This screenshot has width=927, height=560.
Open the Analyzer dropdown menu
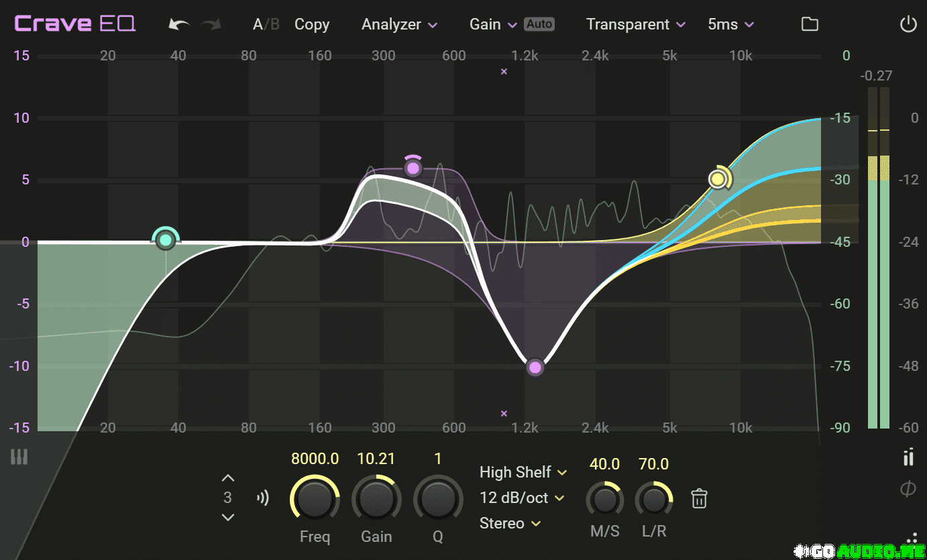400,25
